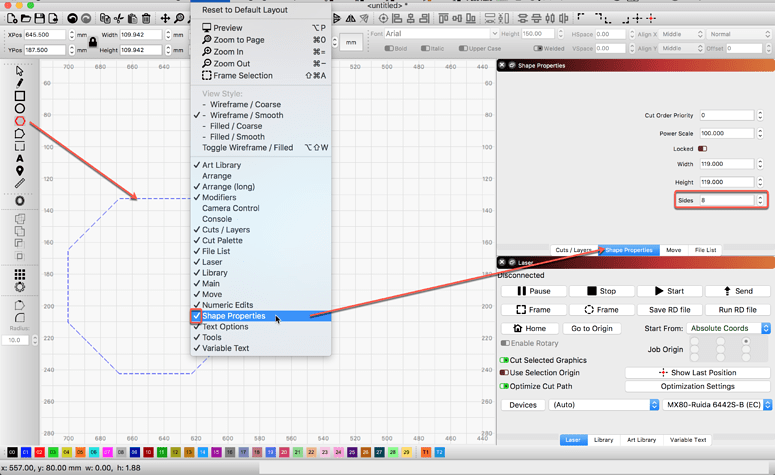Select the Create Text 'A' tool

click(x=19, y=159)
